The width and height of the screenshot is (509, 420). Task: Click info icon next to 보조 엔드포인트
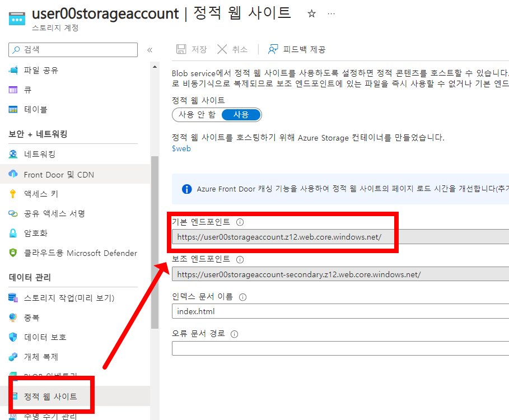point(240,259)
